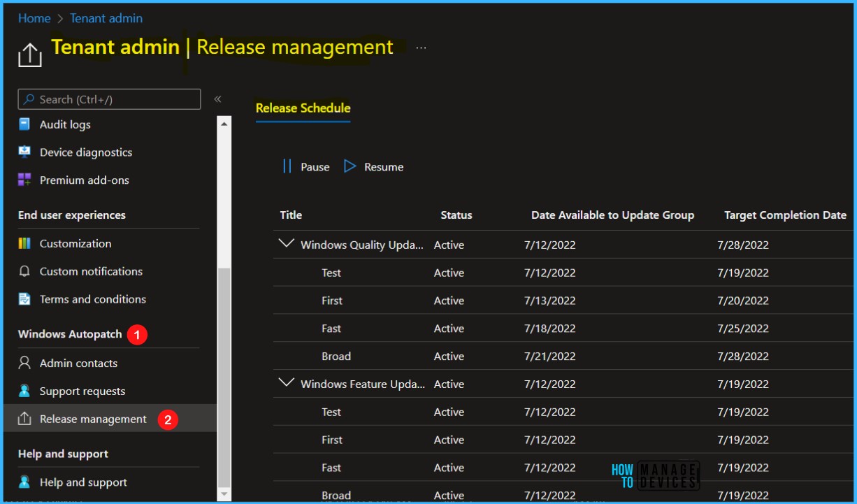
Task: Click the Support requests icon
Action: pyautogui.click(x=24, y=391)
